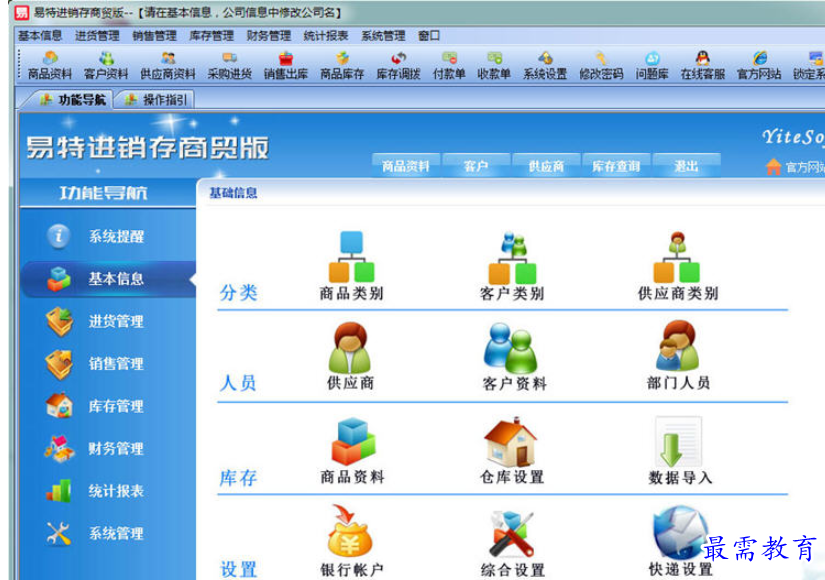The height and width of the screenshot is (580, 825).
Task: Open 商品资料 cubes icon
Action: tap(353, 451)
